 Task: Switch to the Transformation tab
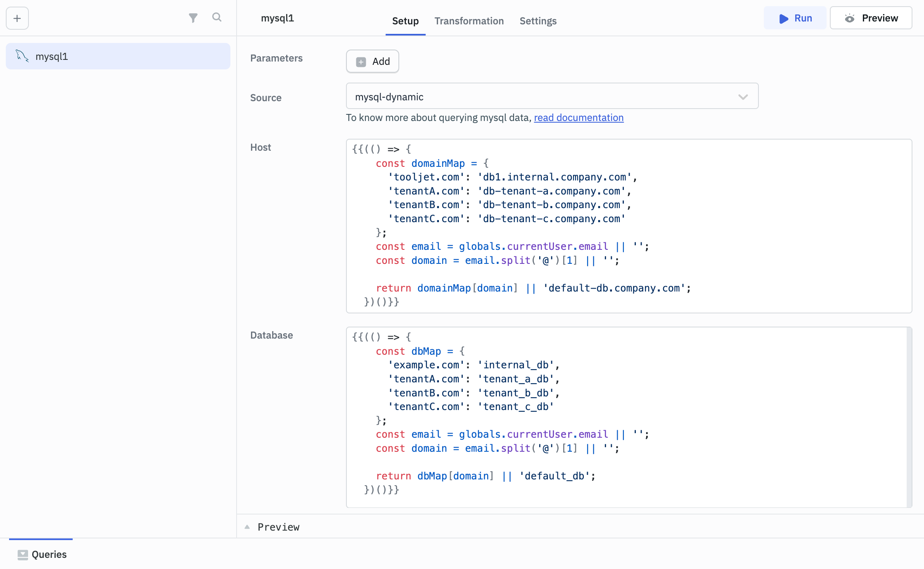tap(469, 21)
